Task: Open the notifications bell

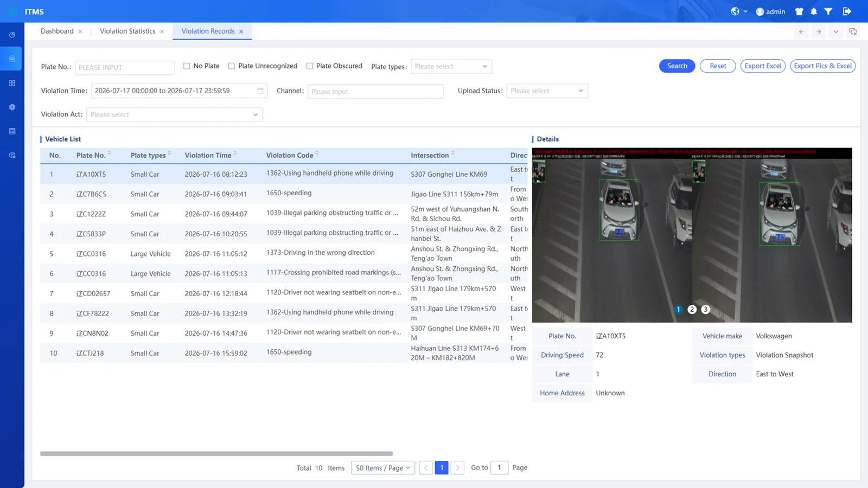Action: (814, 11)
